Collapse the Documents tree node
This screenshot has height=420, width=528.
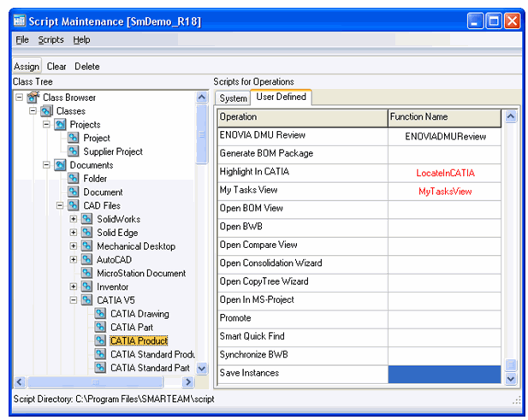coord(46,165)
